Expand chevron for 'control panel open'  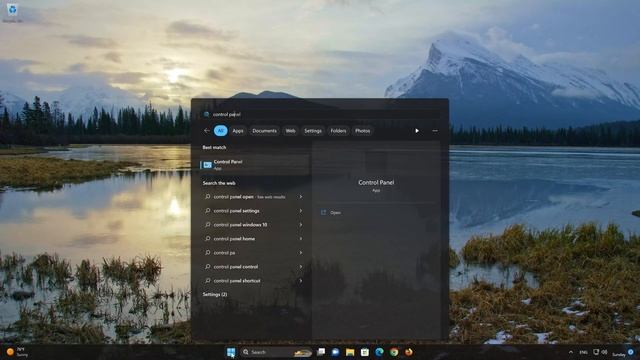click(x=301, y=197)
